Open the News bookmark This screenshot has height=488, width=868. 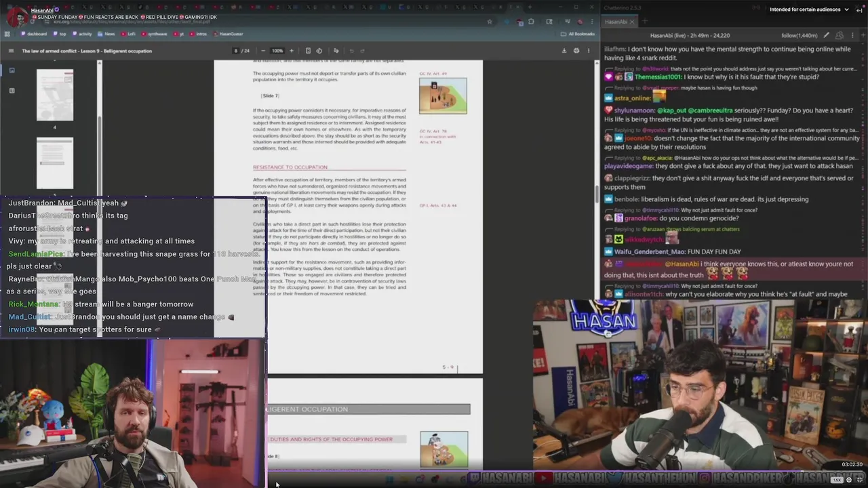[x=106, y=34]
